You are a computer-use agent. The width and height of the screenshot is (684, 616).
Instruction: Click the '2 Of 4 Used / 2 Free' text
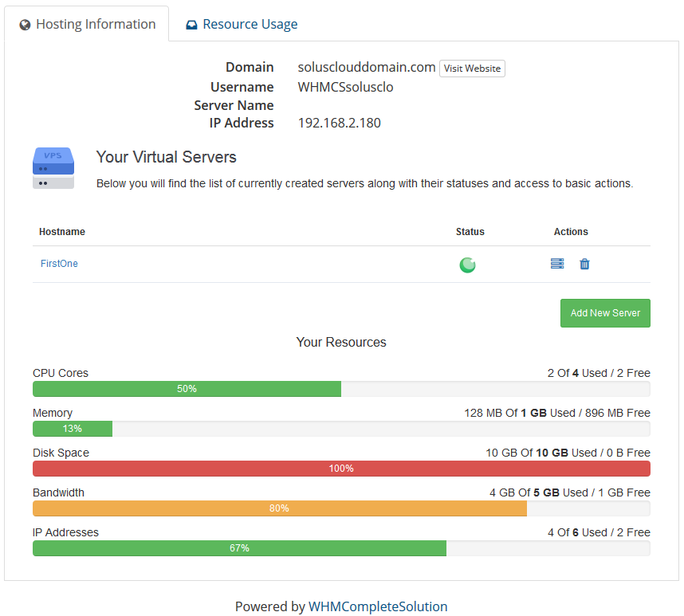pyautogui.click(x=599, y=373)
